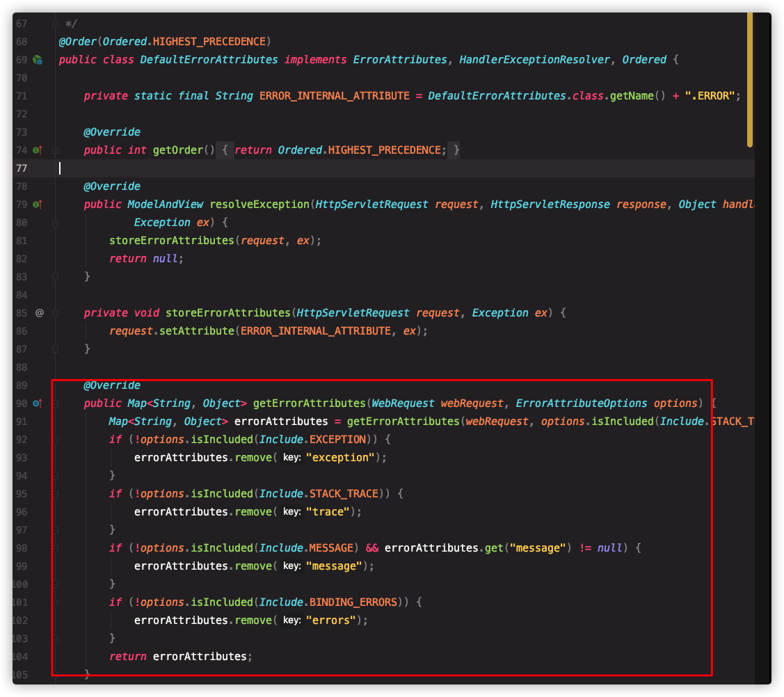
Task: Collapse resolveException fold marker on line 80
Action: click(55, 223)
